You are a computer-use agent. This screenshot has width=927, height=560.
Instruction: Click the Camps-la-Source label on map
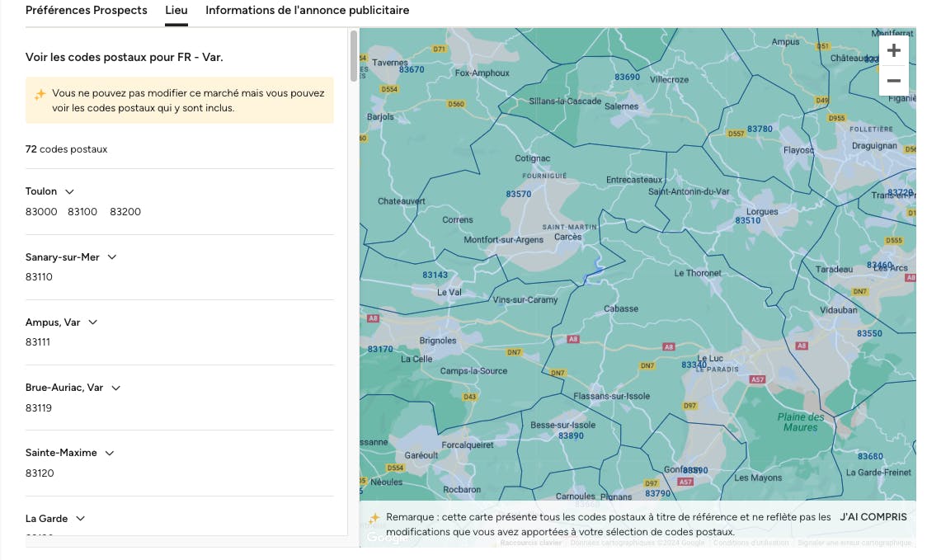pos(473,371)
